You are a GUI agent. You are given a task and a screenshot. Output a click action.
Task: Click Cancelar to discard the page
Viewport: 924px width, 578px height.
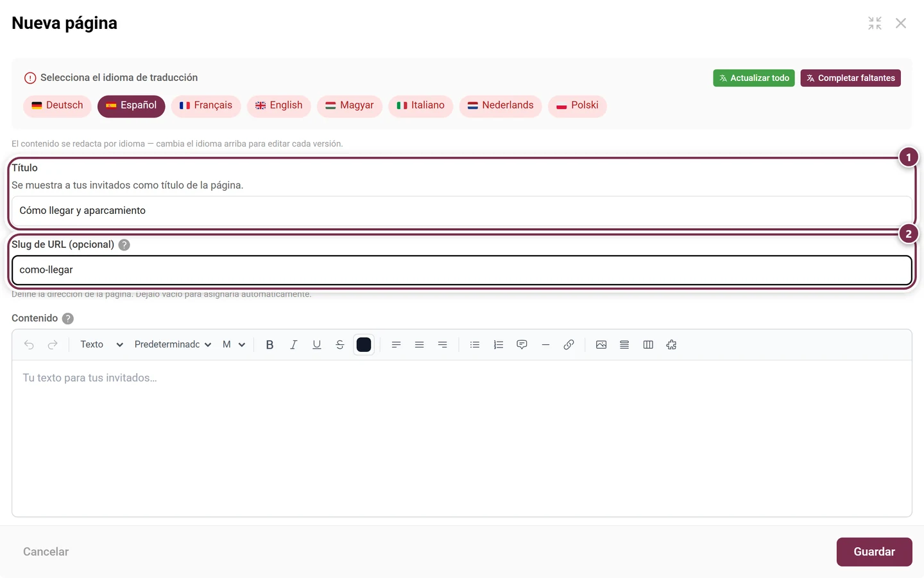[x=46, y=552]
